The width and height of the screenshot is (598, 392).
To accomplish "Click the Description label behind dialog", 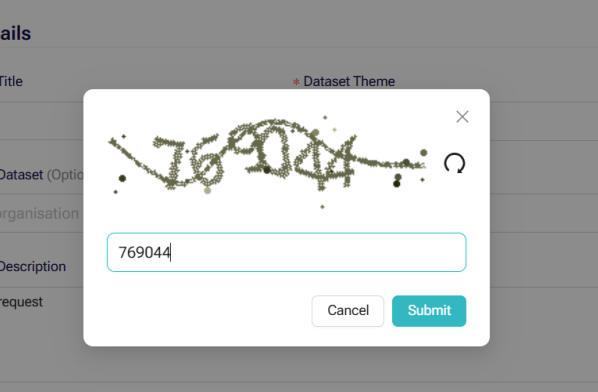I will tap(33, 267).
